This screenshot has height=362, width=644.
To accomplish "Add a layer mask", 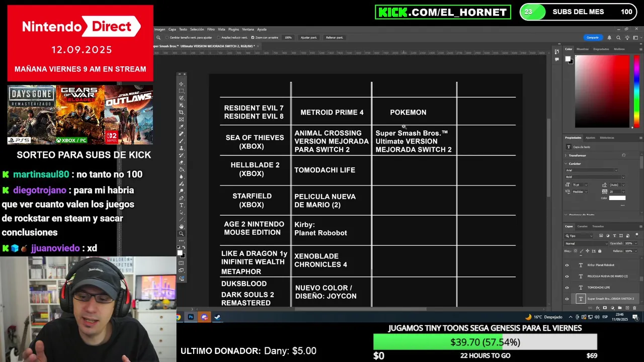I will 605,308.
